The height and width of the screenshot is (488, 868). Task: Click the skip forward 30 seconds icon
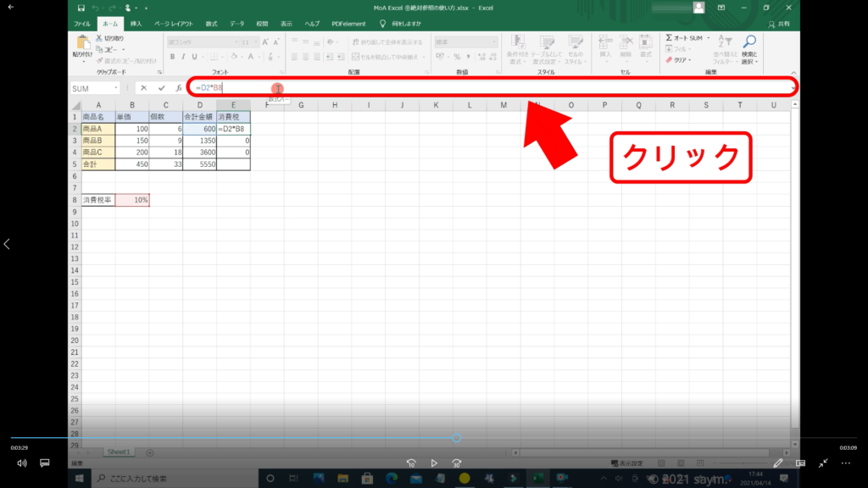tap(457, 463)
